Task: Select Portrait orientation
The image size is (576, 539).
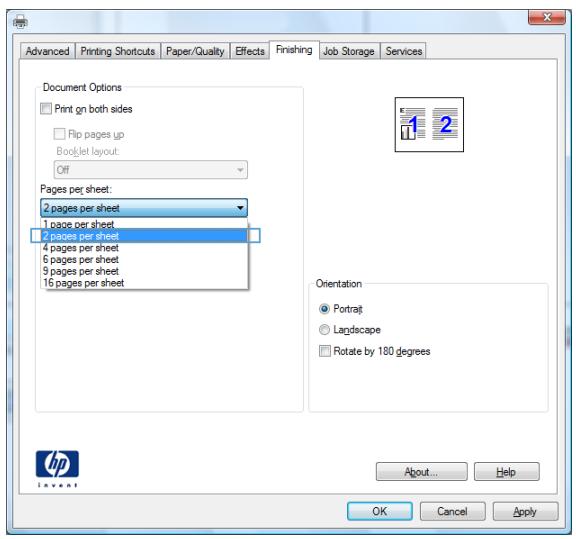Action: (x=324, y=309)
